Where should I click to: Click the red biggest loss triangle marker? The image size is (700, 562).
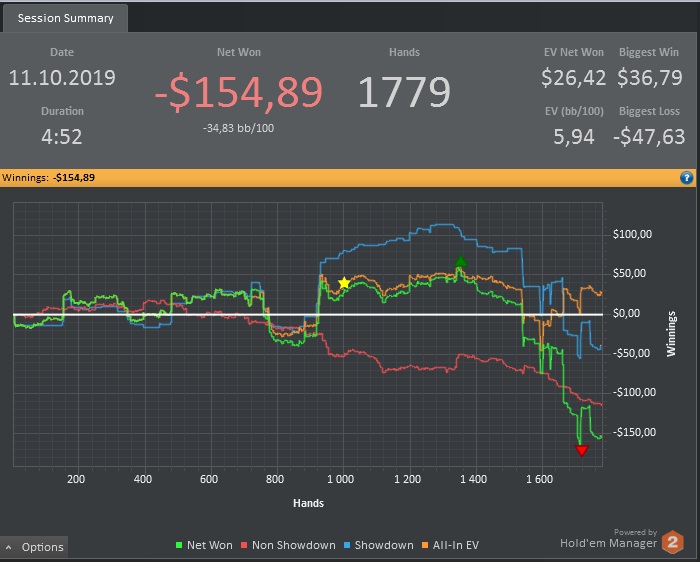click(581, 450)
